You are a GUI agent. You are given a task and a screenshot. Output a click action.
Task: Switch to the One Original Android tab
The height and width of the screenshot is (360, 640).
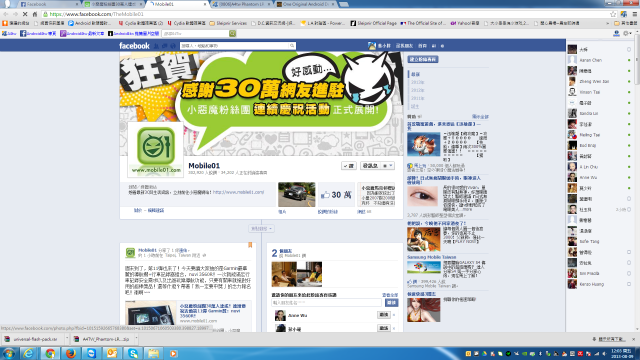click(305, 4)
